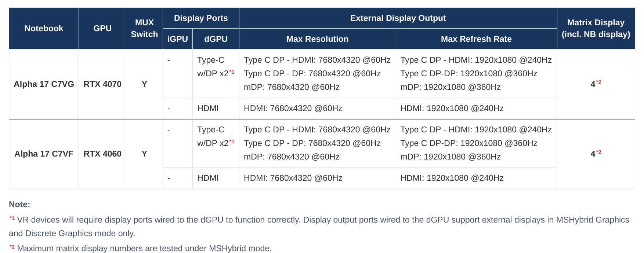This screenshot has height=253, width=644.
Task: Select the Max Resolution header
Action: [318, 39]
